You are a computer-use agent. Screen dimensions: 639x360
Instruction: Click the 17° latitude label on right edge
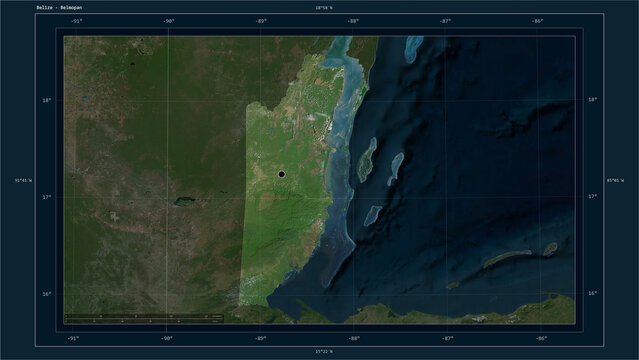[593, 197]
